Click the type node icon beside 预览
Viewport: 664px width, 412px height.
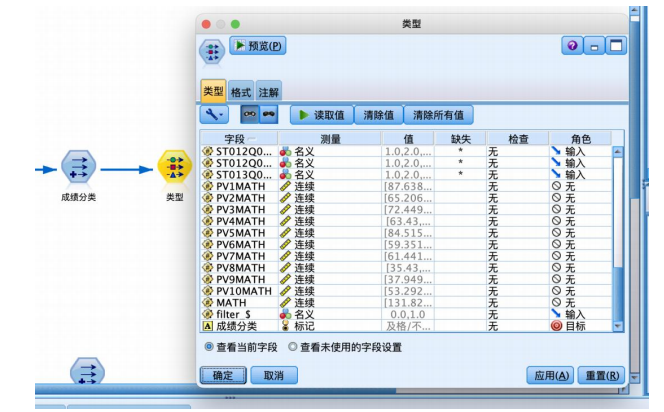pyautogui.click(x=212, y=52)
